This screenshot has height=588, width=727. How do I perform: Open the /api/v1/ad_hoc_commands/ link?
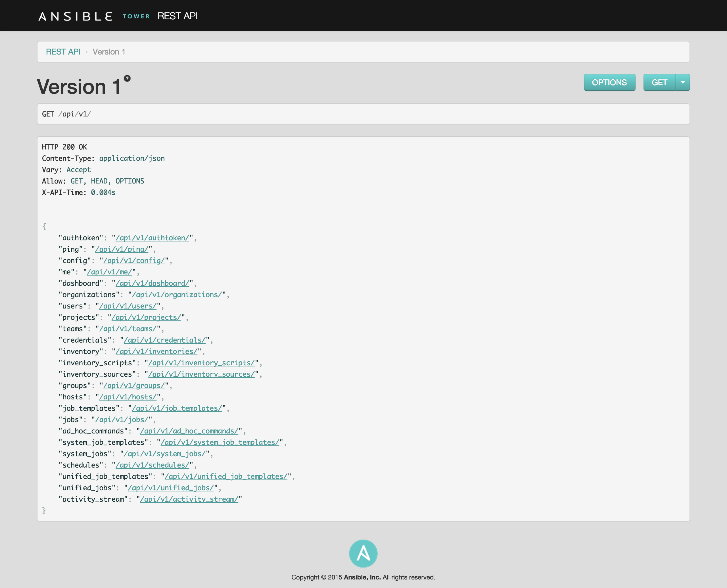point(189,431)
